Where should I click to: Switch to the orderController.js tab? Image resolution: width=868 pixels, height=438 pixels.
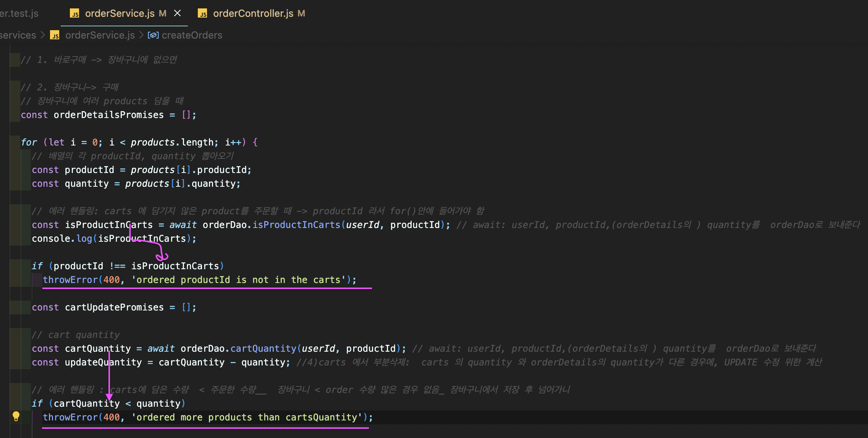click(x=253, y=14)
